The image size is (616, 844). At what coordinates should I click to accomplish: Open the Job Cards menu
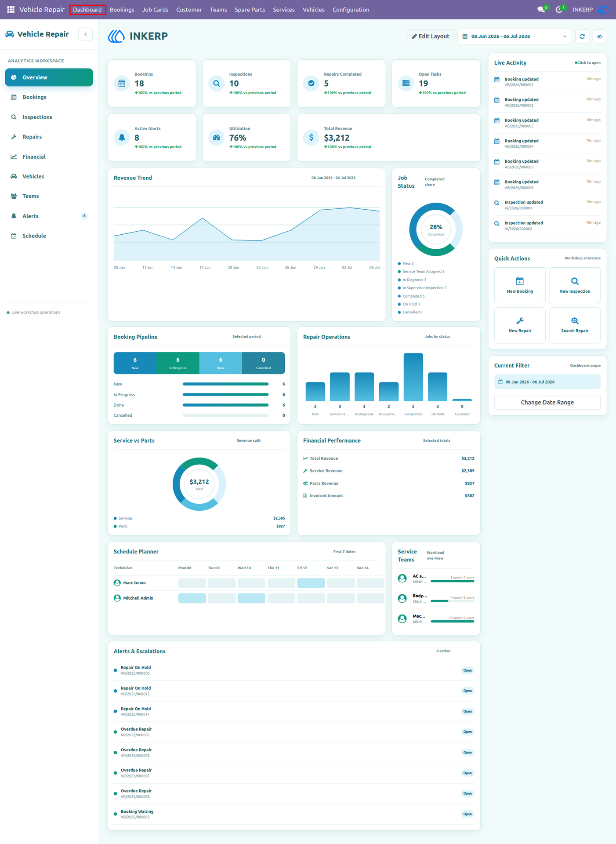click(x=155, y=10)
